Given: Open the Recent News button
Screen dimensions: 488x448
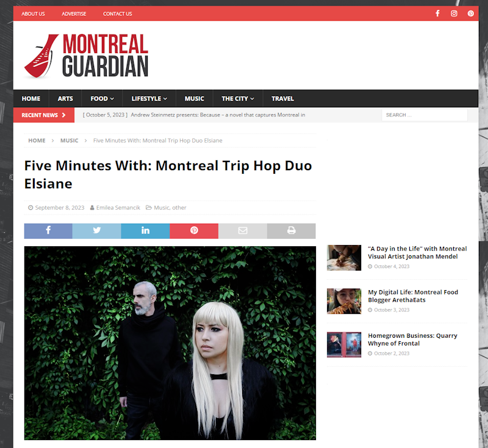Looking at the screenshot, I should tap(43, 115).
